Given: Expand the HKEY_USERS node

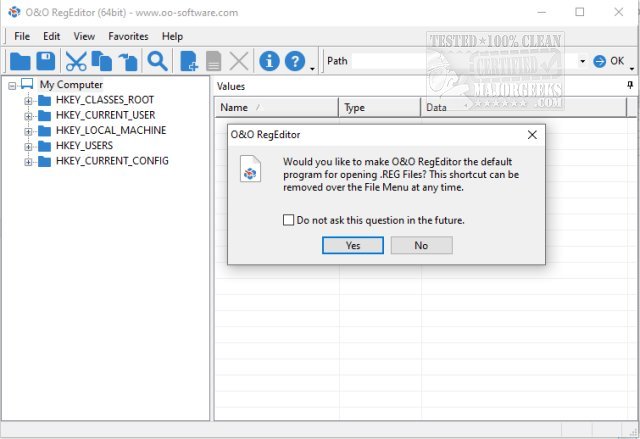Looking at the screenshot, I should 28,146.
